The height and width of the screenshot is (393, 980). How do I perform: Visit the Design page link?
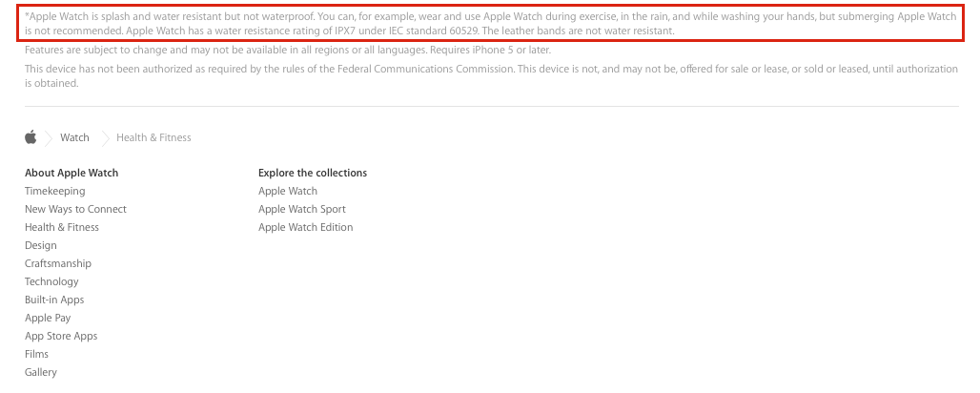[41, 245]
